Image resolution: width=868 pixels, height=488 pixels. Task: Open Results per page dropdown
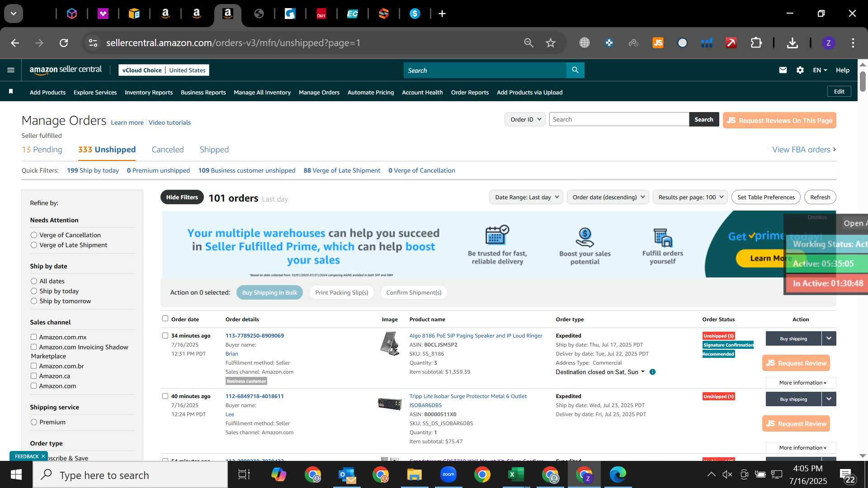[690, 197]
